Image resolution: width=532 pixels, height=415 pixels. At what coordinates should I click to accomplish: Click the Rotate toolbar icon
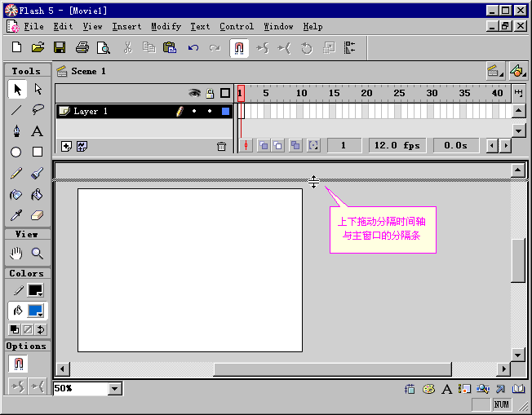point(306,48)
